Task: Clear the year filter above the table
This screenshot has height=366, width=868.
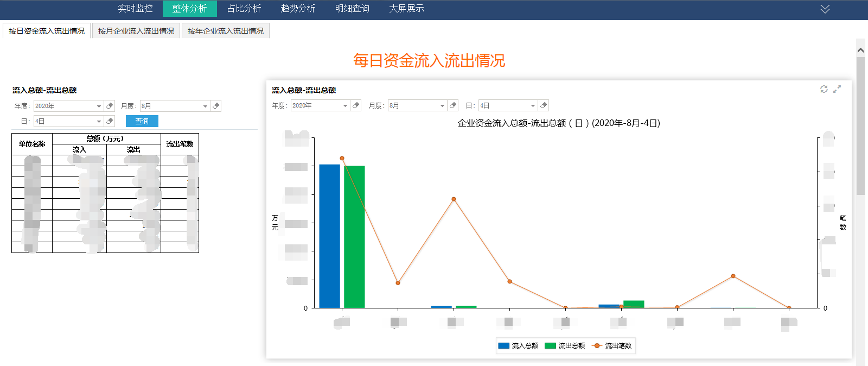Action: (x=110, y=106)
